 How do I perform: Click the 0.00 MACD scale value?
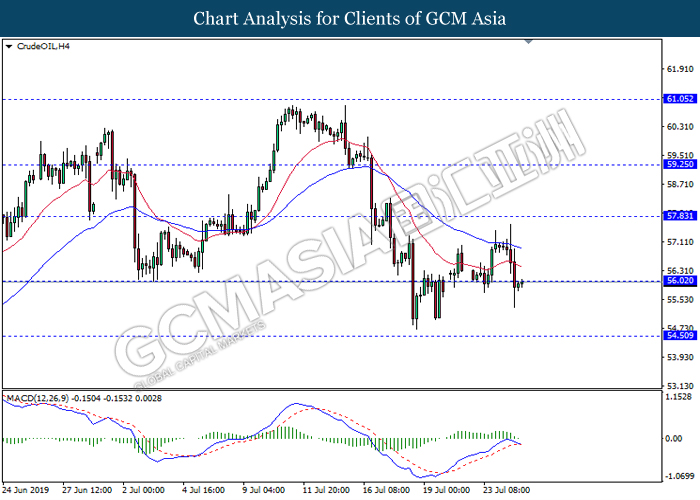(674, 438)
